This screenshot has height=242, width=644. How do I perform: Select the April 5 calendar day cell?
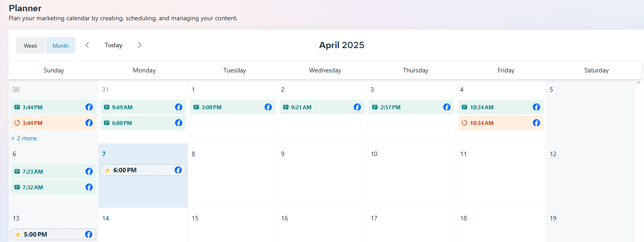pyautogui.click(x=590, y=112)
